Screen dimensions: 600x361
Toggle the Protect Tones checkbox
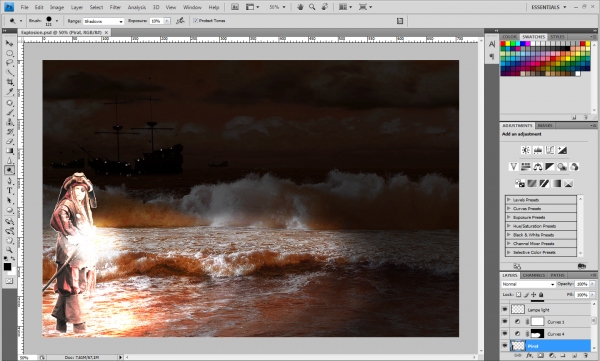pos(196,21)
